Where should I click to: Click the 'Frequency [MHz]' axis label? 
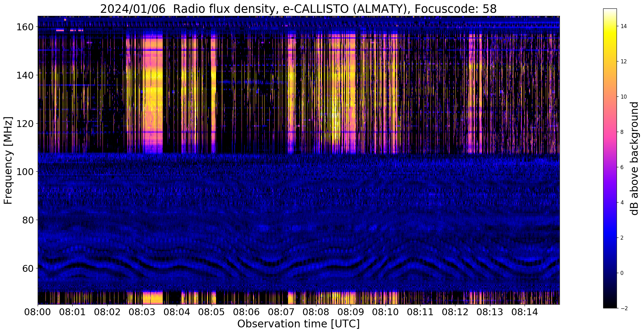pos(8,160)
